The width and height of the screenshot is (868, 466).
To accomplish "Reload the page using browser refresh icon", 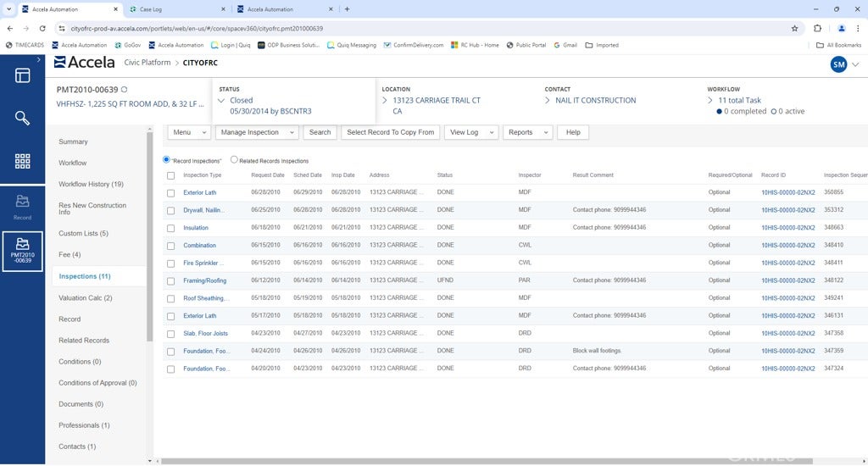I will [x=42, y=28].
